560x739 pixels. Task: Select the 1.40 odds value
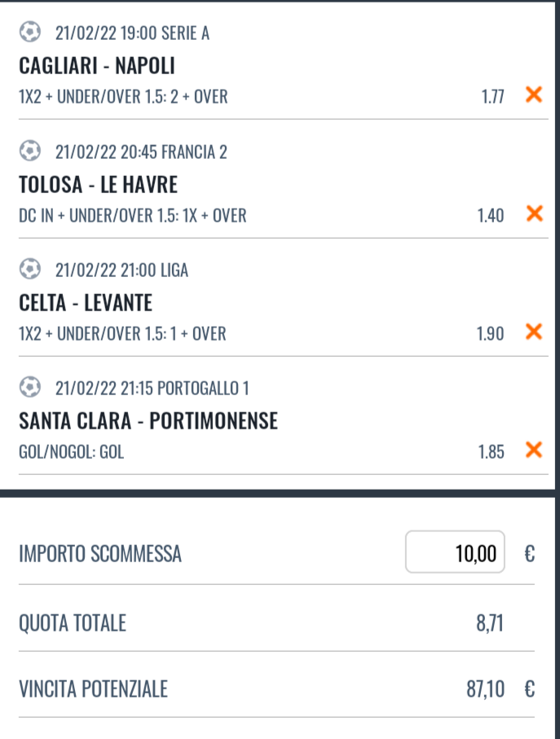491,215
